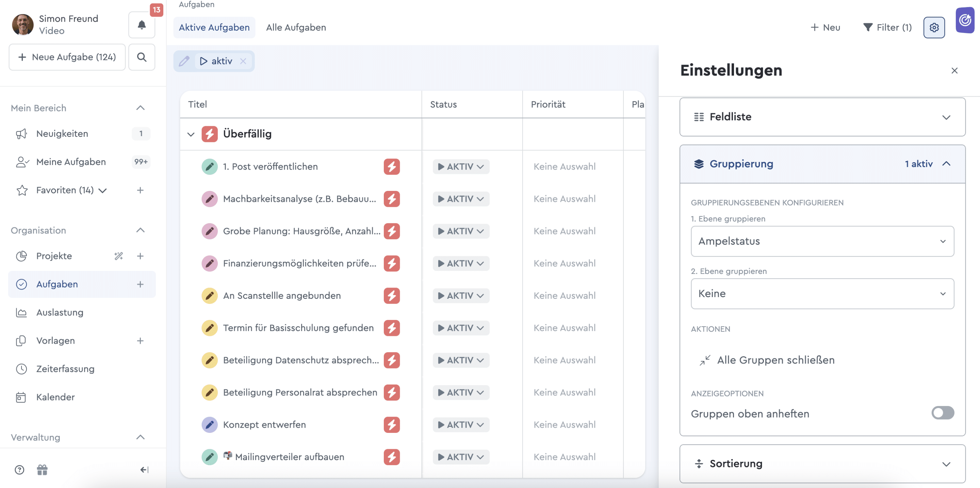
Task: Add a new favorite with the plus icon
Action: tap(141, 190)
